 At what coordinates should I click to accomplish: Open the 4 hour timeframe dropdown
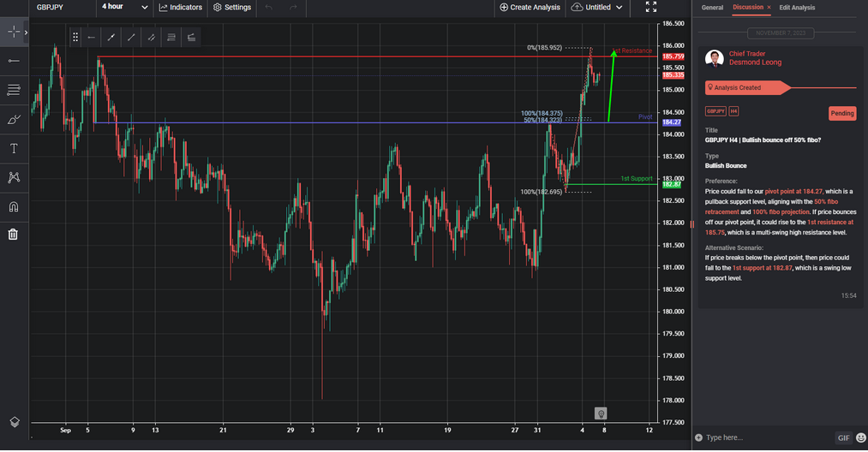(x=124, y=7)
